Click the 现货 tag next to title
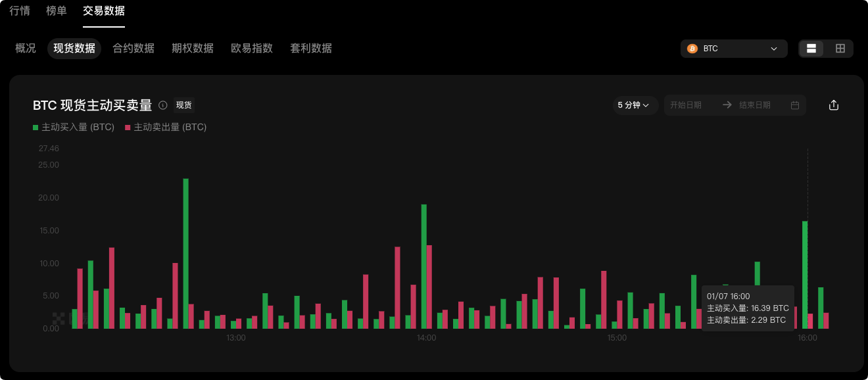Viewport: 868px width, 380px height. pyautogui.click(x=183, y=105)
